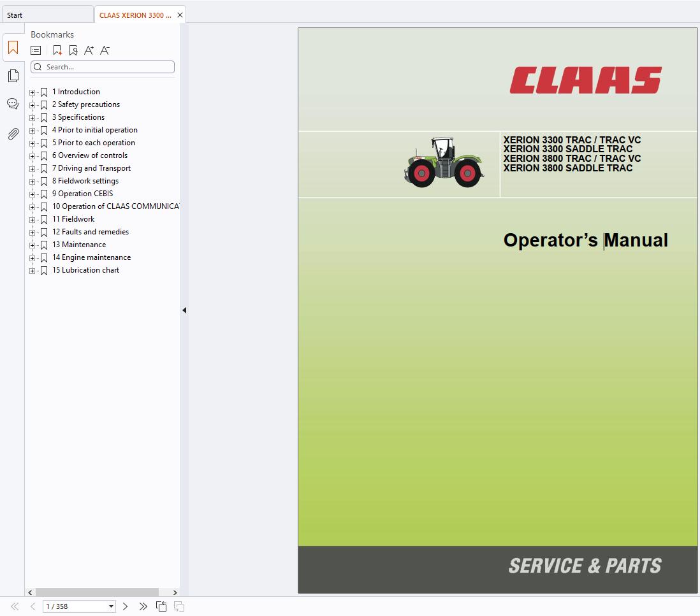The image size is (700, 616).
Task: Select the CLAAS XERION 3300 document tab
Action: (x=135, y=15)
